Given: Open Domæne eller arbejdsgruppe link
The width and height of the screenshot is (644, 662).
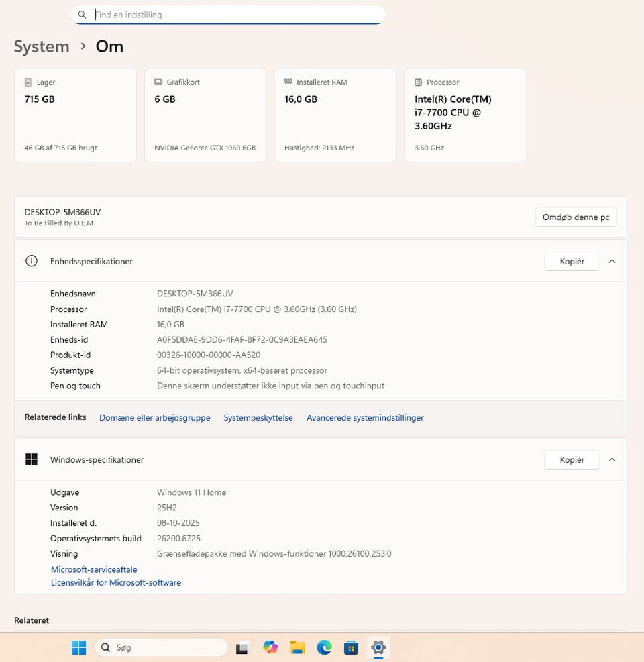Looking at the screenshot, I should (154, 418).
